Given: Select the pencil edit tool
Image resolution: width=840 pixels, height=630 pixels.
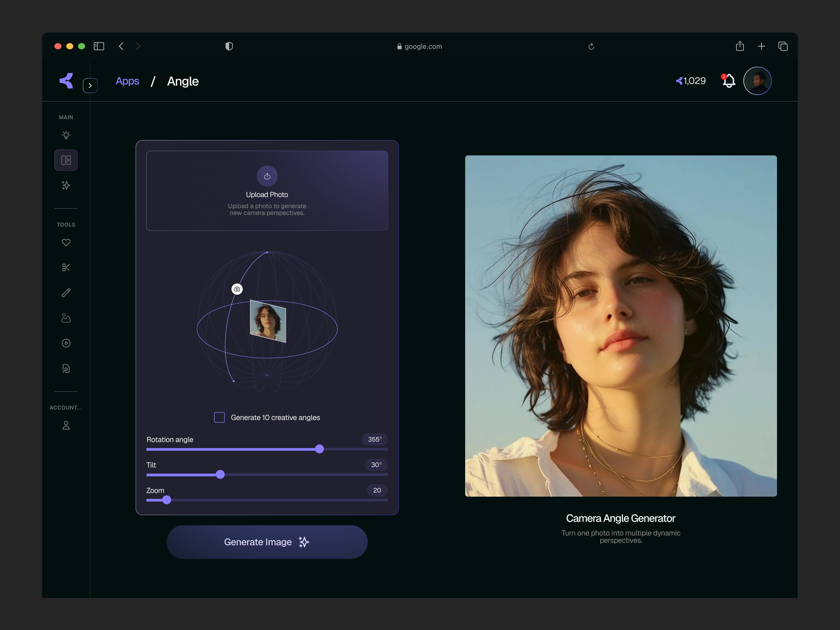Looking at the screenshot, I should click(66, 293).
